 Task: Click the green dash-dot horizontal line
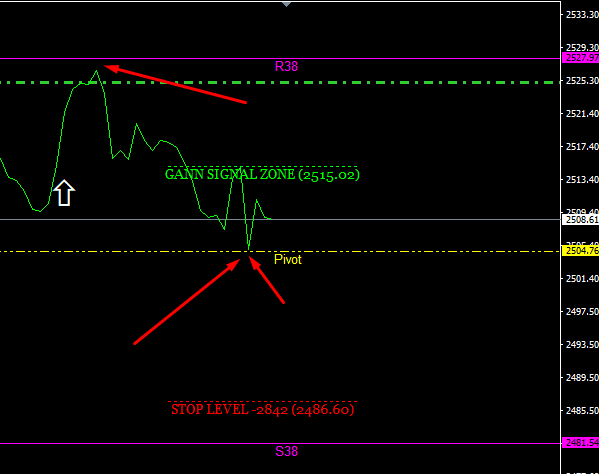coord(280,82)
